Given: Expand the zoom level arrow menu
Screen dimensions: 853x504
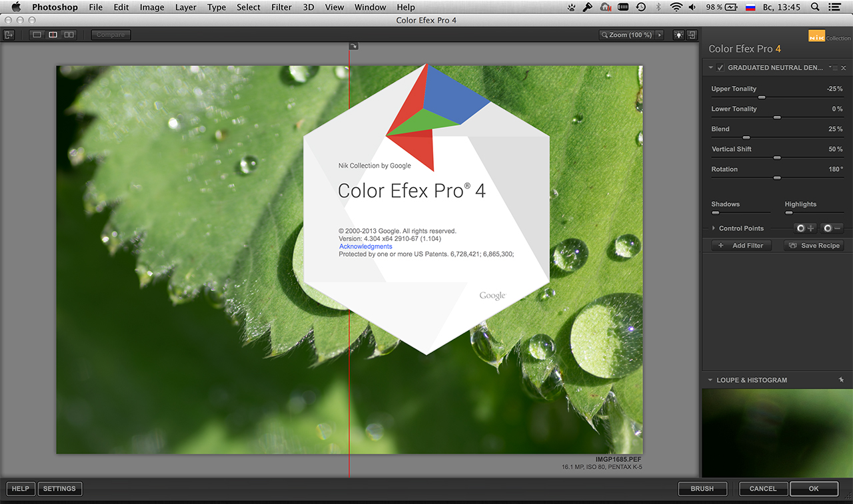Looking at the screenshot, I should tap(660, 35).
